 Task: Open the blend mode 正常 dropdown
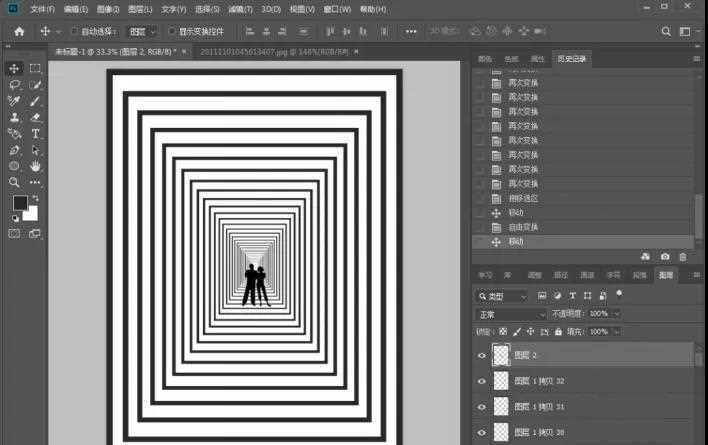(511, 315)
